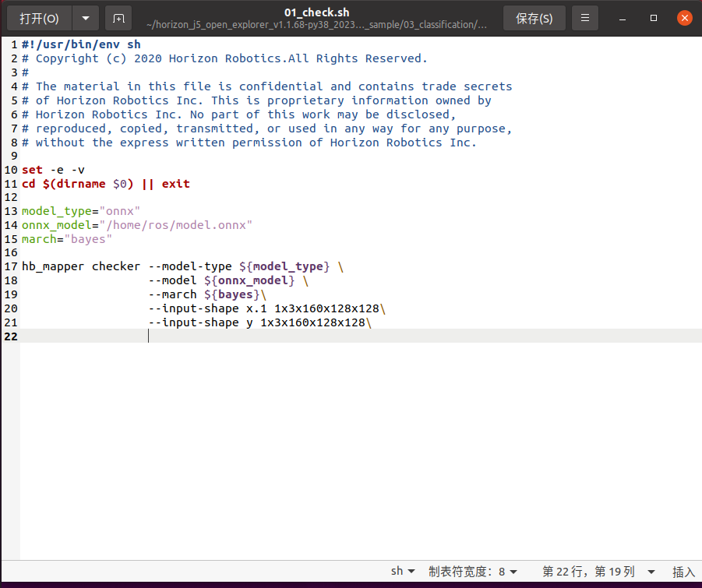702x588 pixels.
Task: Click the line 'set -e -v'
Action: click(53, 170)
